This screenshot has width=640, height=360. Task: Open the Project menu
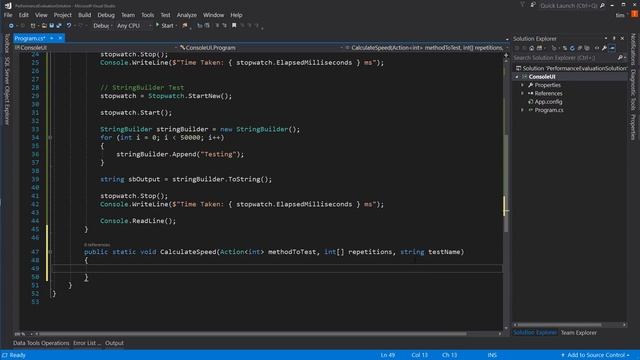pyautogui.click(x=62, y=15)
